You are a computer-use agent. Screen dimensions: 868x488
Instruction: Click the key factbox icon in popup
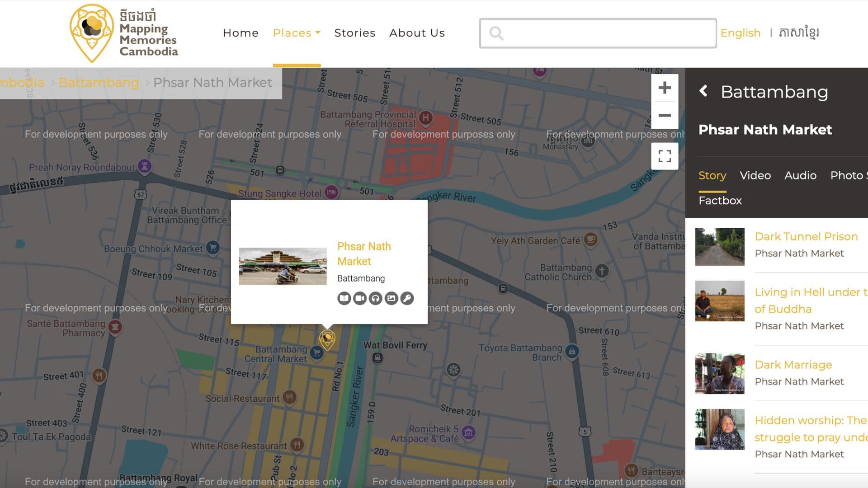407,298
